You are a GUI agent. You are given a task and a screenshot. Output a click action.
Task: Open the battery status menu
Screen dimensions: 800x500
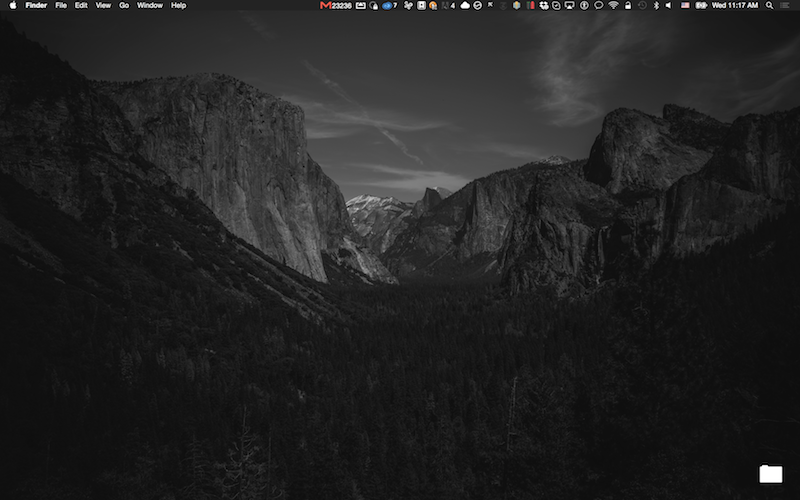pos(702,5)
